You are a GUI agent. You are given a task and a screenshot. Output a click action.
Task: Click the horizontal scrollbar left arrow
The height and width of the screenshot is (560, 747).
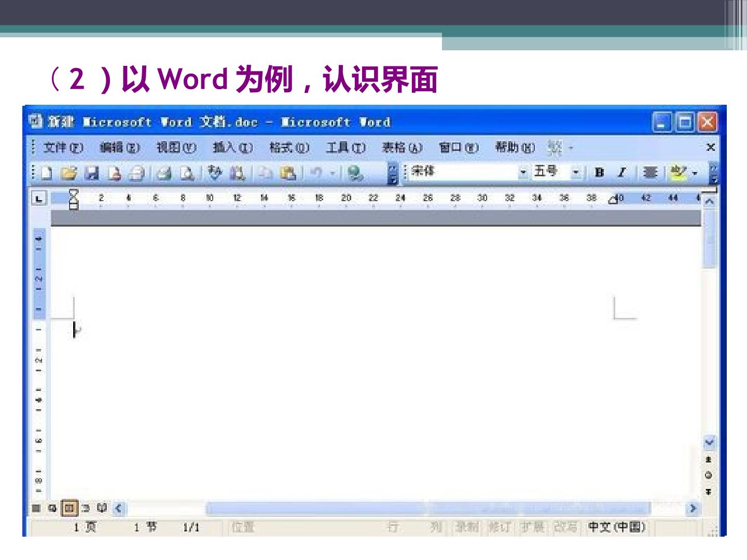point(119,508)
